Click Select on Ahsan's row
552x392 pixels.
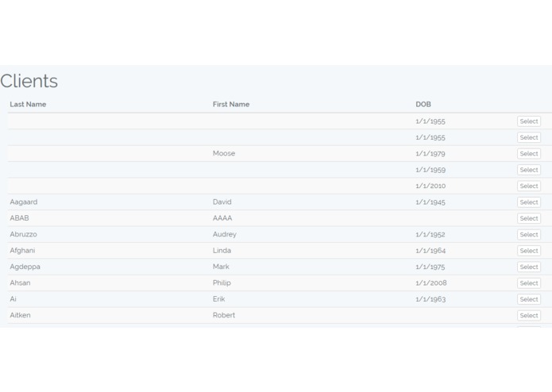point(529,283)
